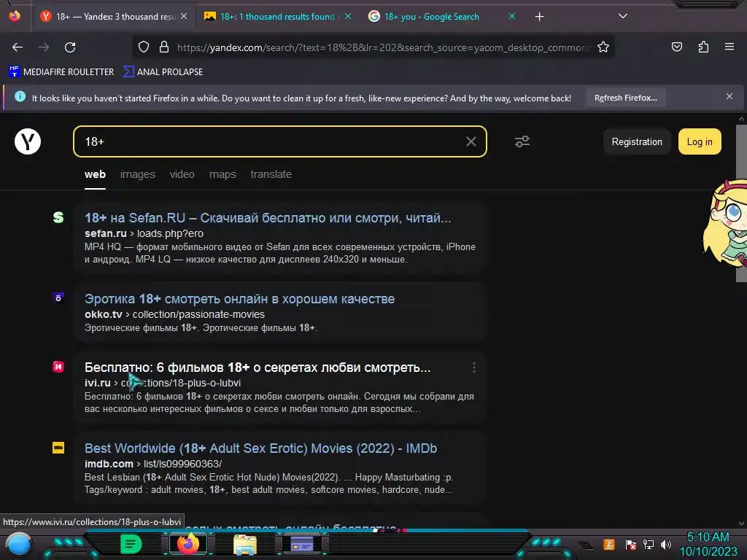
Task: Open a new tab with plus icon
Action: pyautogui.click(x=539, y=17)
